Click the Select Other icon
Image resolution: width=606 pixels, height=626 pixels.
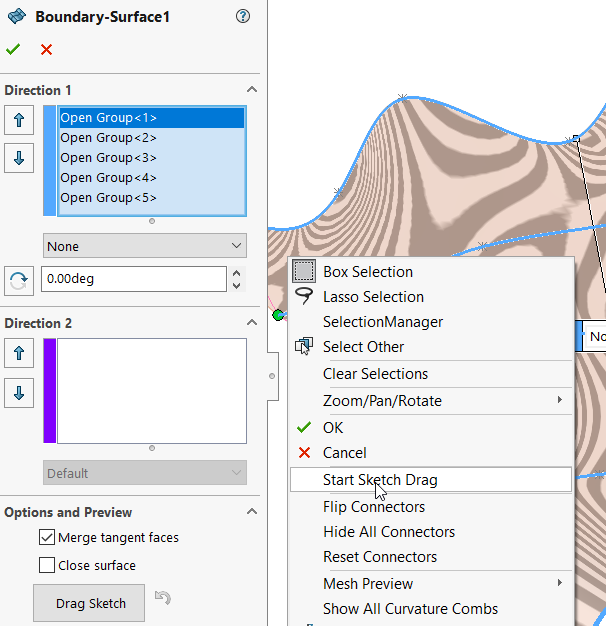(x=304, y=346)
